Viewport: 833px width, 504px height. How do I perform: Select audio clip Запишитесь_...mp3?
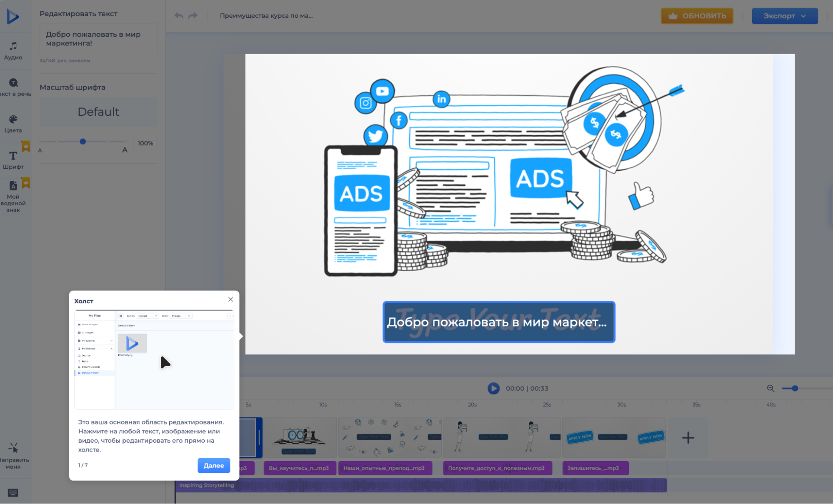click(x=595, y=468)
